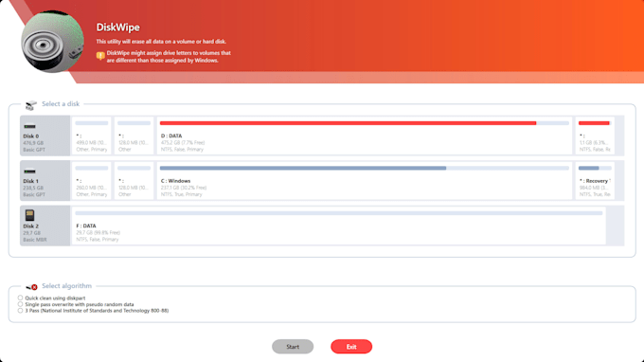Click the 29.7 GB size under Disk 2
Viewport: 644px width, 362px height.
(31, 232)
